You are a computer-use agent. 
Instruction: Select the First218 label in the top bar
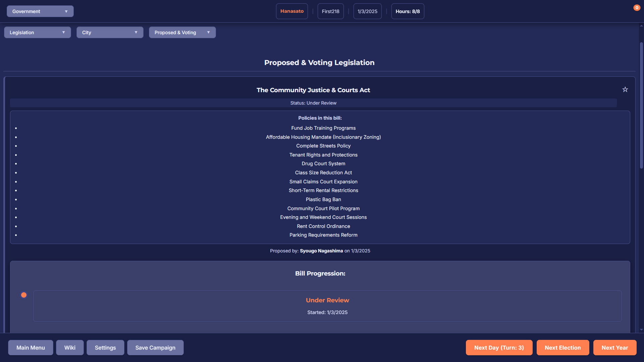point(330,11)
